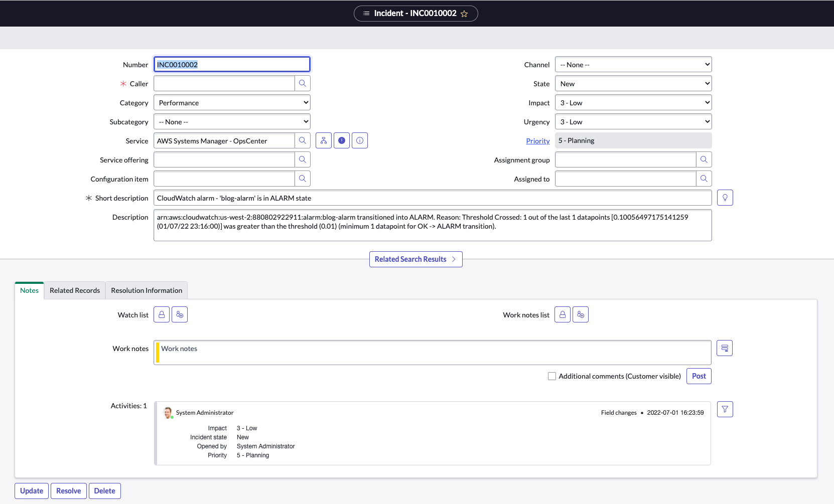Switch to the Related Records tab
Image resolution: width=834 pixels, height=504 pixels.
[x=74, y=290]
